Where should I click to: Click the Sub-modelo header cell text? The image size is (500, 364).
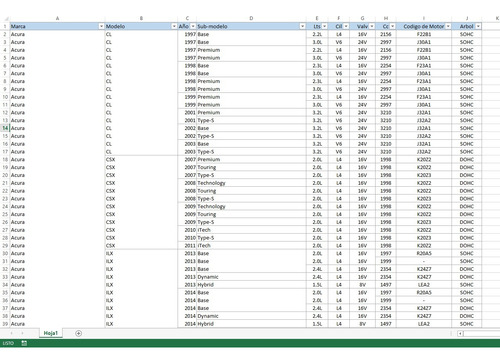point(212,26)
